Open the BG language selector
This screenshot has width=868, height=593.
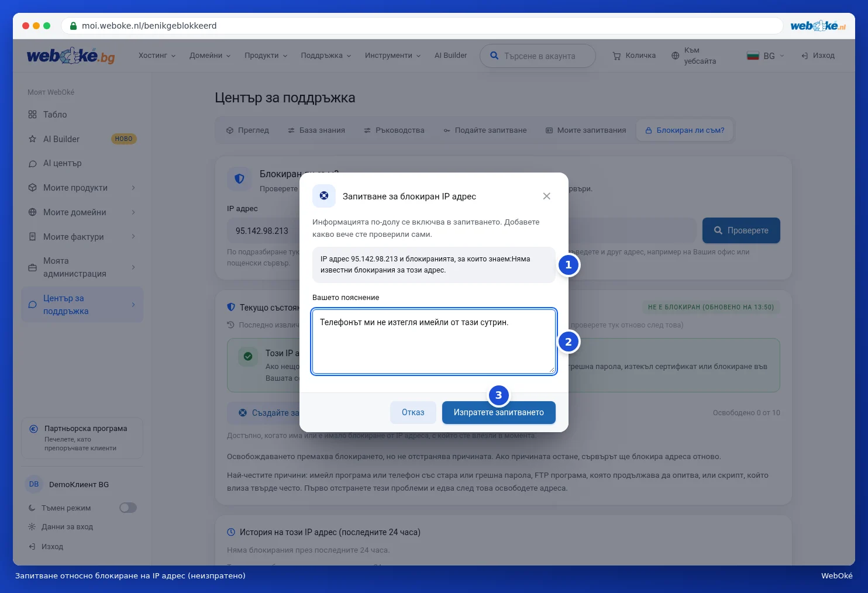pos(766,56)
